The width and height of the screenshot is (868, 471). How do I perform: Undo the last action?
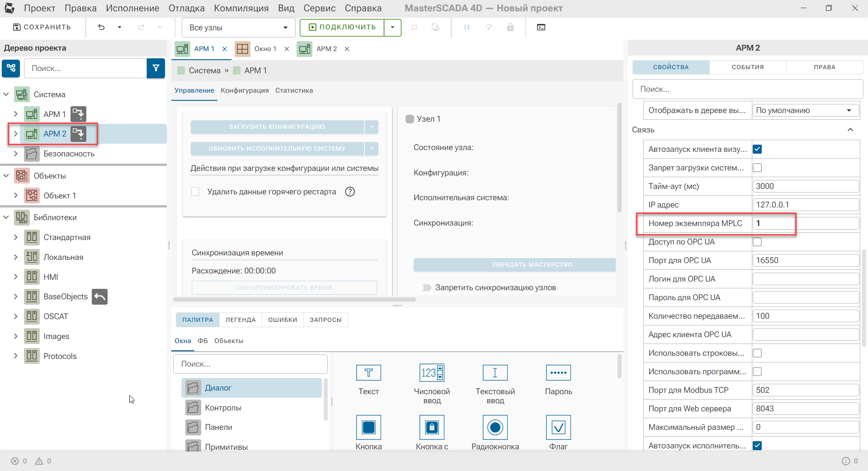(101, 27)
